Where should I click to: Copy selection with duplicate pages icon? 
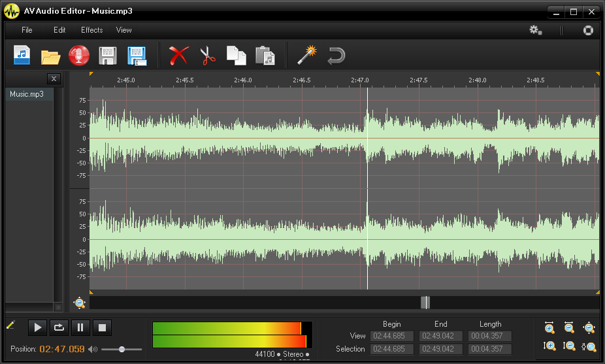236,56
